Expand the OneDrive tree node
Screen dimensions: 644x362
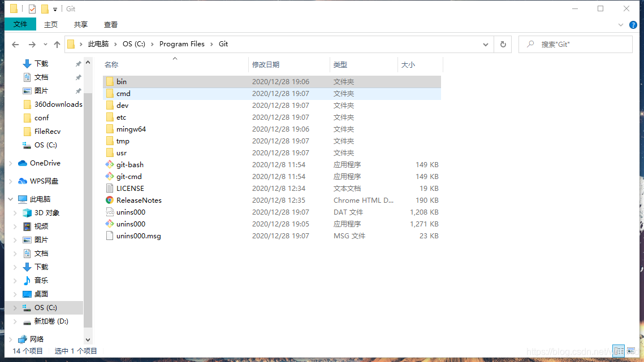(11, 163)
